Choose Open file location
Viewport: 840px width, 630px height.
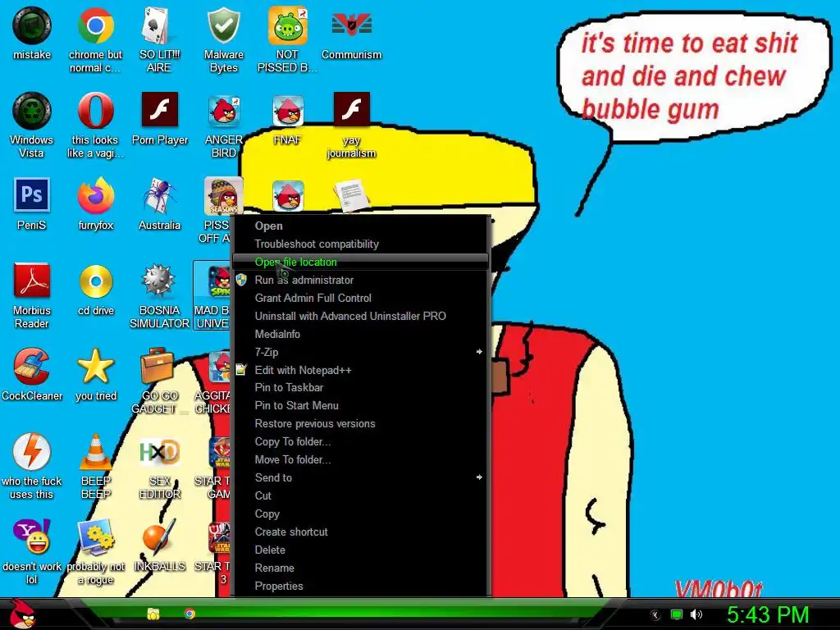tap(361, 262)
